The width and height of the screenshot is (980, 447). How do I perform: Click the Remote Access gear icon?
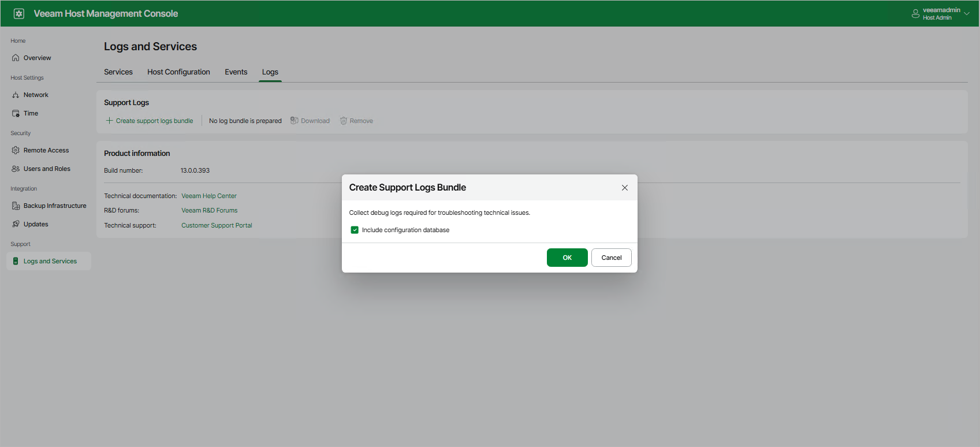(x=16, y=150)
